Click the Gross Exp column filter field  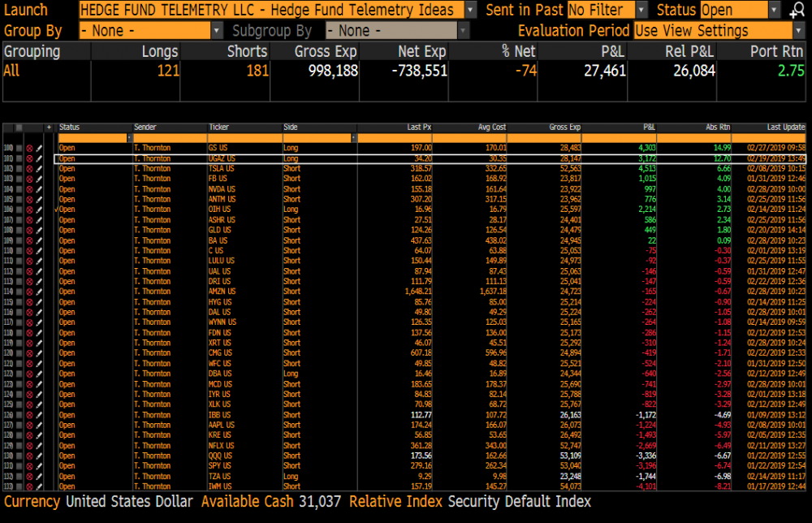click(544, 138)
